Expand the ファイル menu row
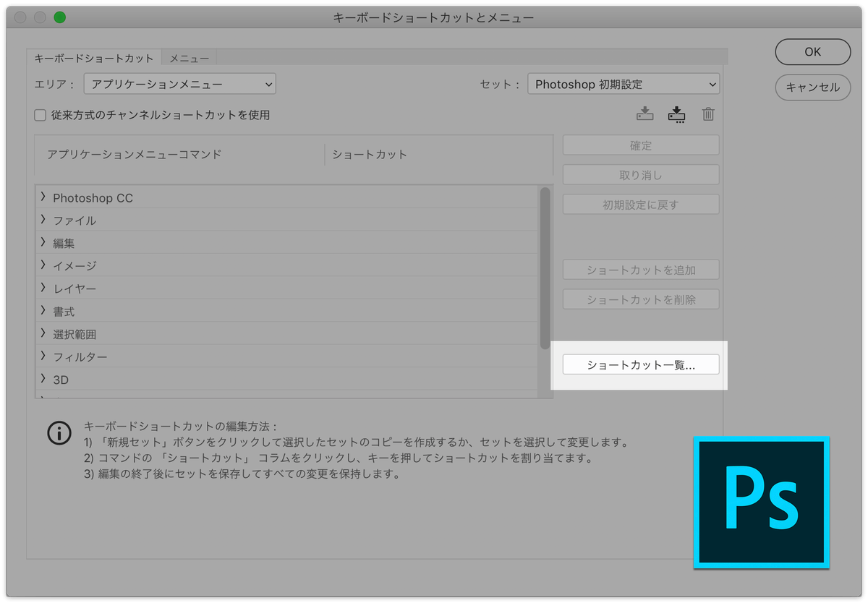This screenshot has width=868, height=603. click(x=43, y=220)
